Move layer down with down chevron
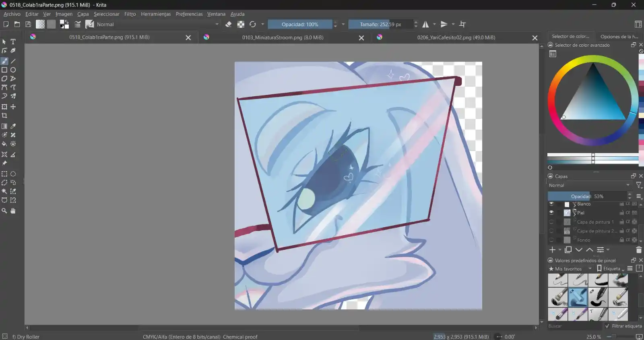644x340 pixels. (x=579, y=250)
